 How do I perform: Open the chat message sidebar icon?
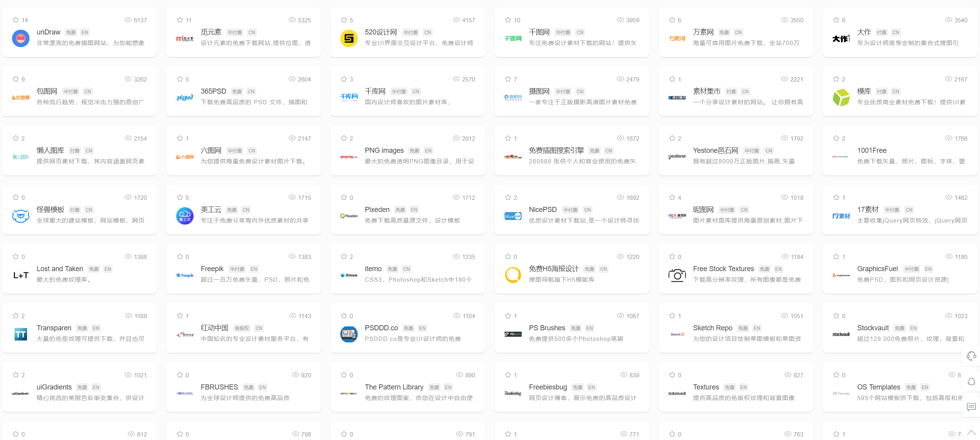click(971, 407)
